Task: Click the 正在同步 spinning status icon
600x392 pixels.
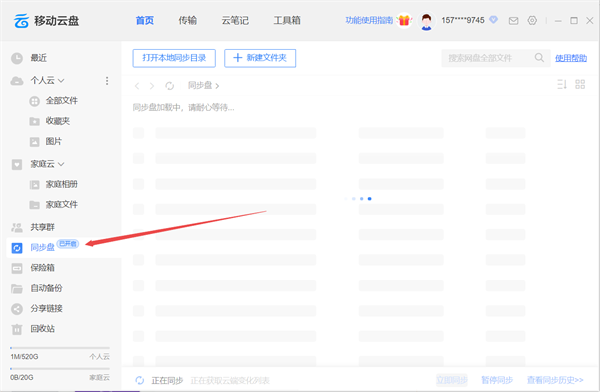Action: pos(140,380)
